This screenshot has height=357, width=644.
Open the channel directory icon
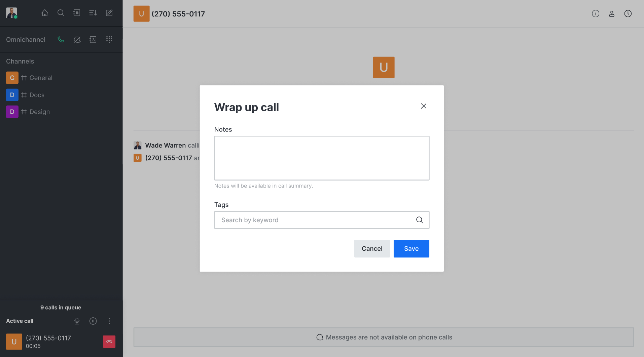pyautogui.click(x=77, y=13)
